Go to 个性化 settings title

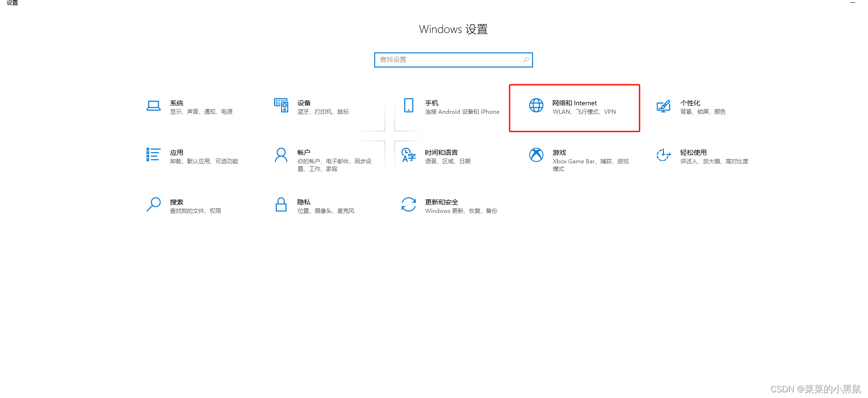pos(690,103)
